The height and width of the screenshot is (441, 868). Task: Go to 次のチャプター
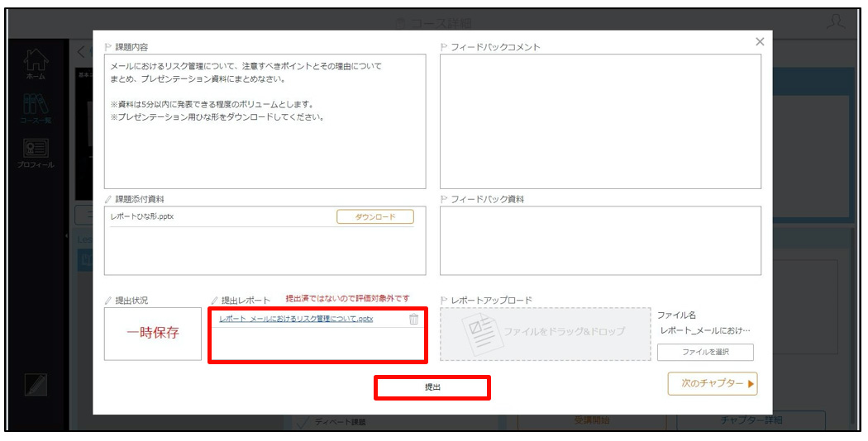(x=713, y=383)
